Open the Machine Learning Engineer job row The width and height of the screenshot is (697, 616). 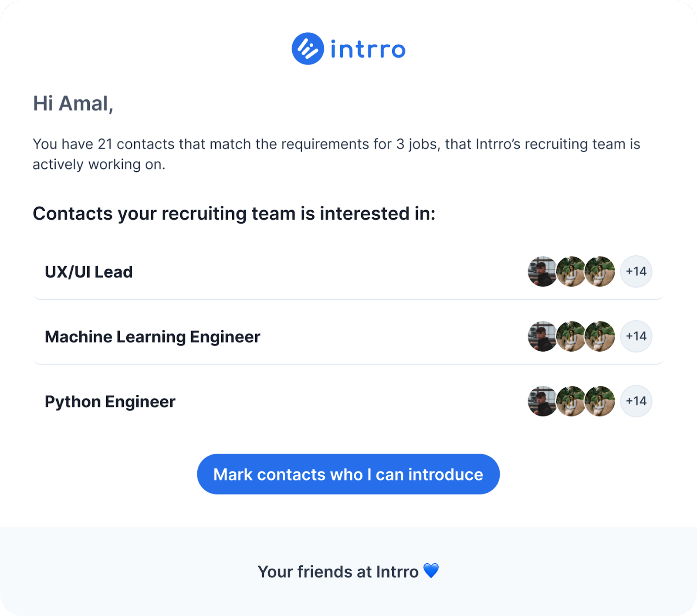[x=152, y=337]
